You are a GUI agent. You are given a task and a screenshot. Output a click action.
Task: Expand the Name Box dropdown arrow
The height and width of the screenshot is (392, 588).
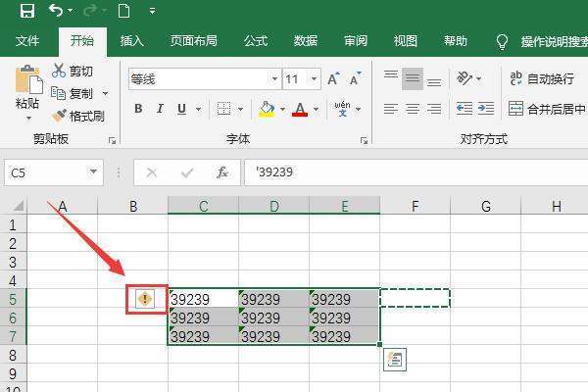tap(93, 172)
